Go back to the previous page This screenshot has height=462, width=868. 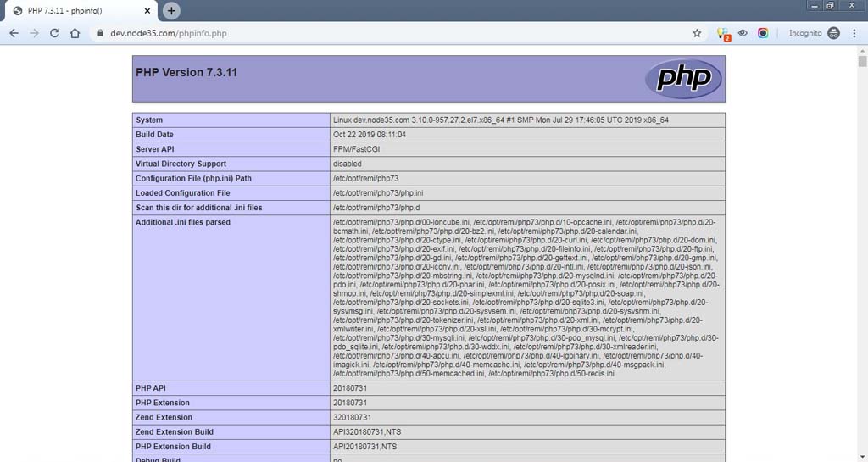14,33
